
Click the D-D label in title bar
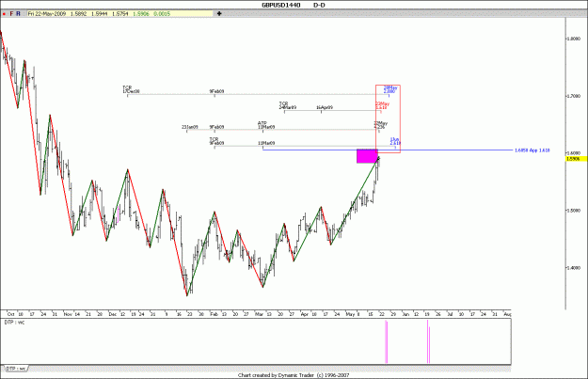tap(319, 6)
